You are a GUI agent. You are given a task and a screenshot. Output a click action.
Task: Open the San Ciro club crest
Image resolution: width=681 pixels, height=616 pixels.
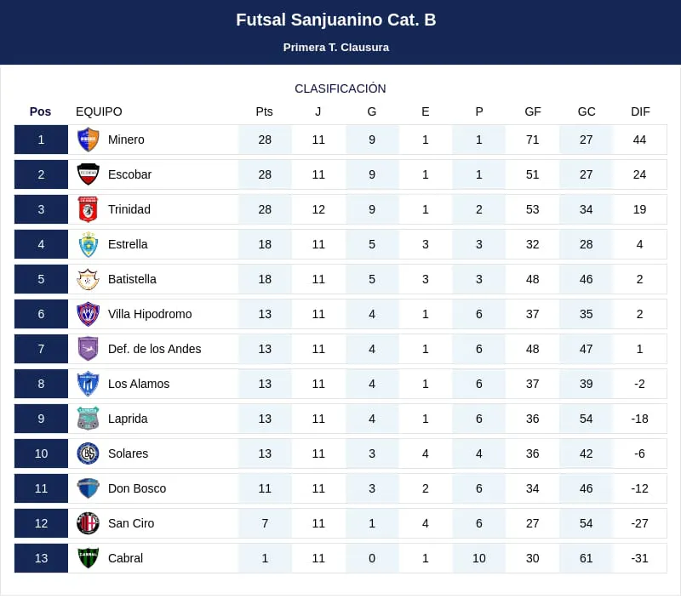click(x=89, y=523)
